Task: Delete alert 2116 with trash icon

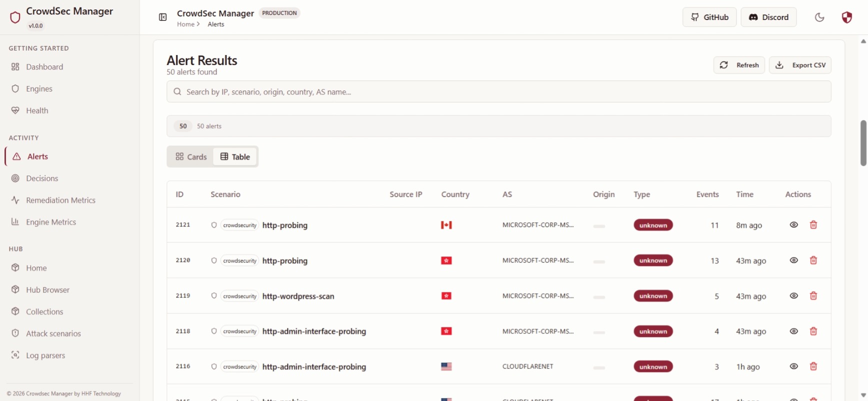Action: pyautogui.click(x=813, y=366)
